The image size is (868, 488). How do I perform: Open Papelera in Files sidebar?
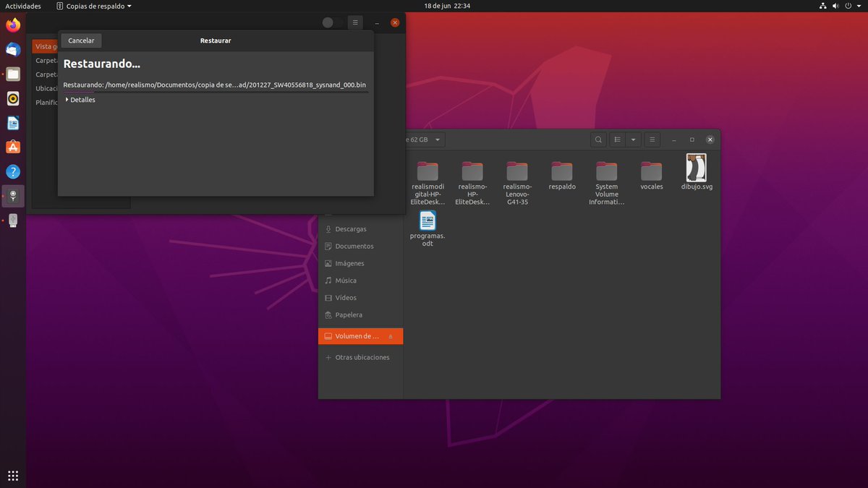pos(360,315)
